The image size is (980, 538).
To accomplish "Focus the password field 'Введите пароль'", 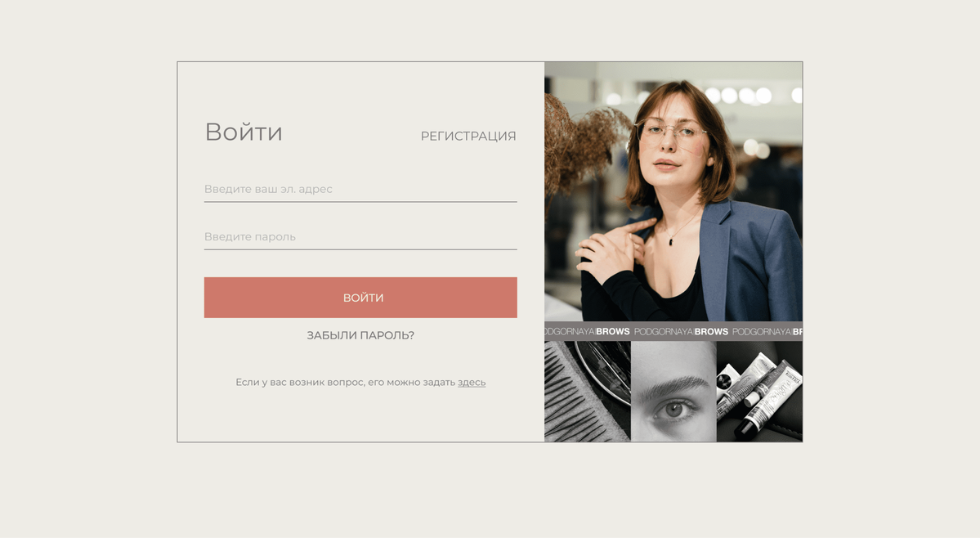I will 360,237.
